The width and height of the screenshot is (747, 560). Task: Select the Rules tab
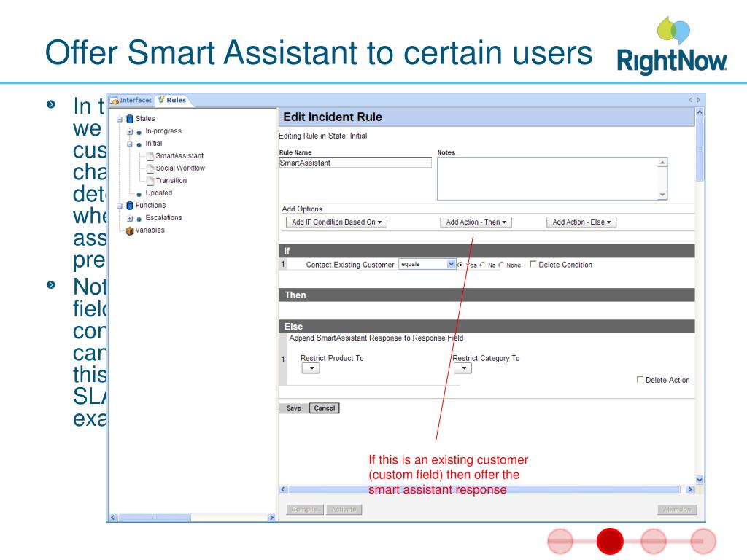tap(172, 100)
